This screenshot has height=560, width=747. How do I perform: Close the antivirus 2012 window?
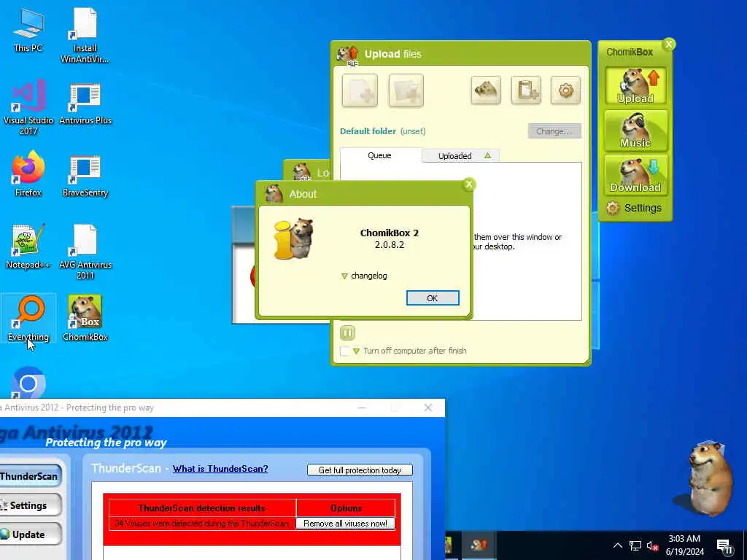pyautogui.click(x=427, y=408)
